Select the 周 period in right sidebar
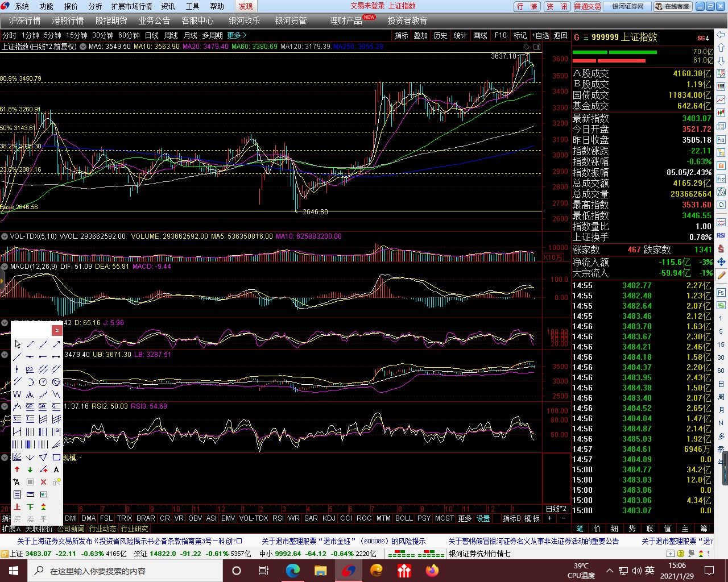 tap(721, 397)
